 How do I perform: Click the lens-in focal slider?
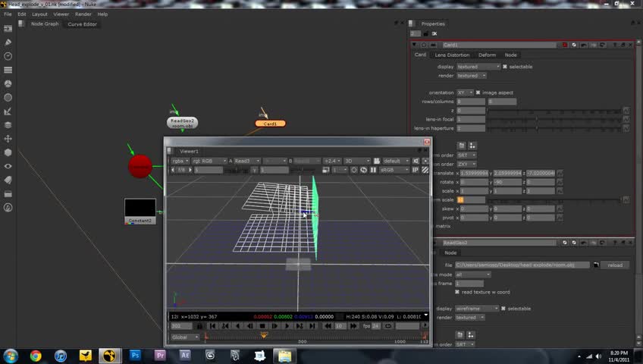554,119
